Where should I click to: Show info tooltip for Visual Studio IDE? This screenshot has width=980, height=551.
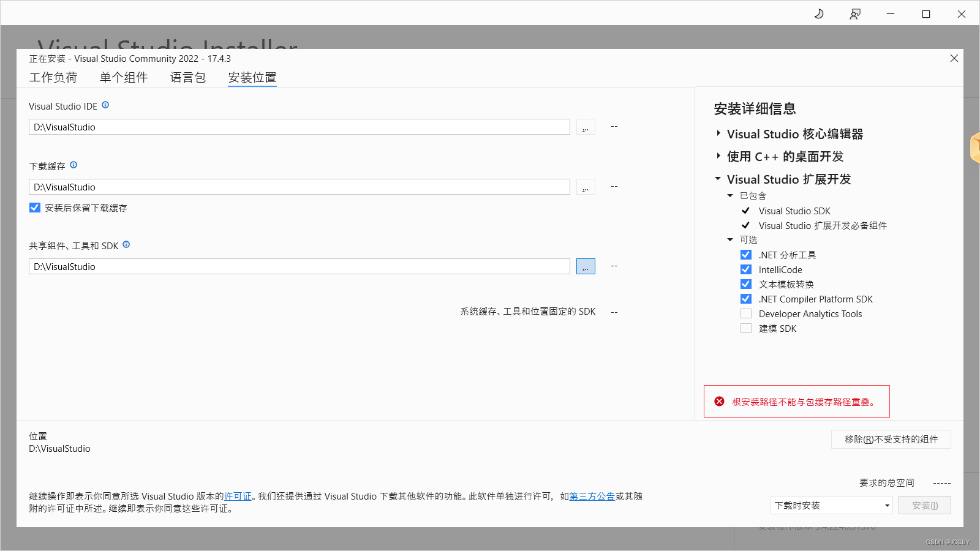point(105,105)
